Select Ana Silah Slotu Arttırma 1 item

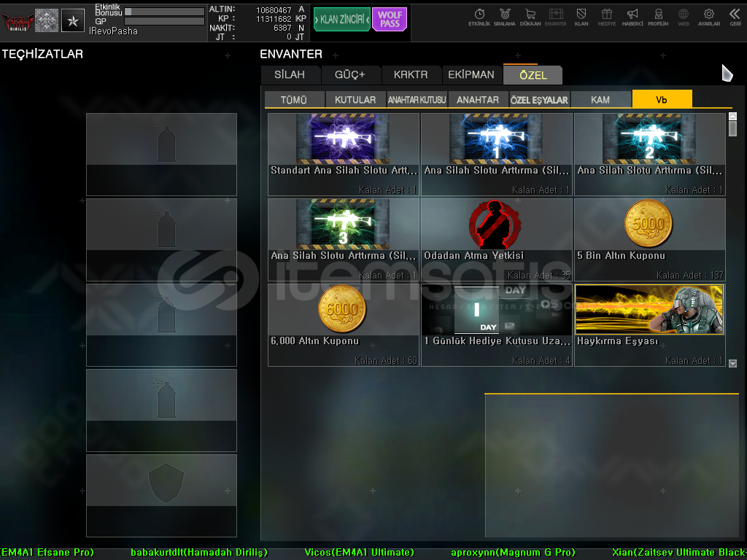point(497,155)
